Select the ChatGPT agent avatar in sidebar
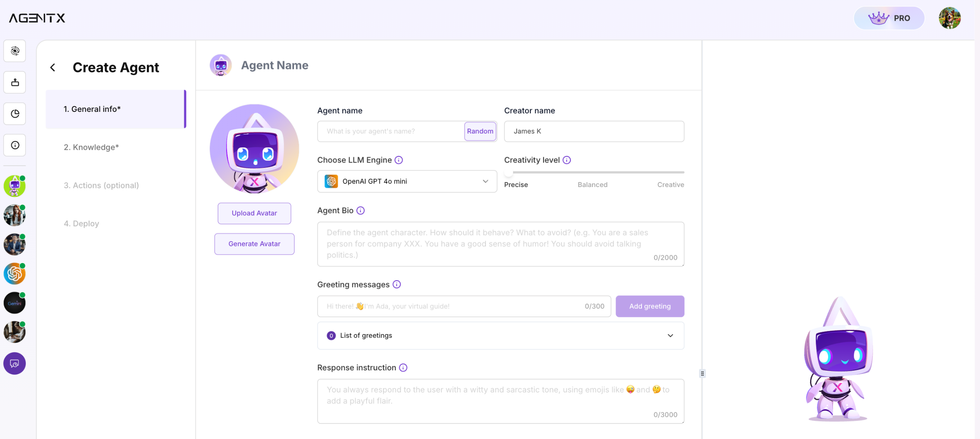 [14, 274]
